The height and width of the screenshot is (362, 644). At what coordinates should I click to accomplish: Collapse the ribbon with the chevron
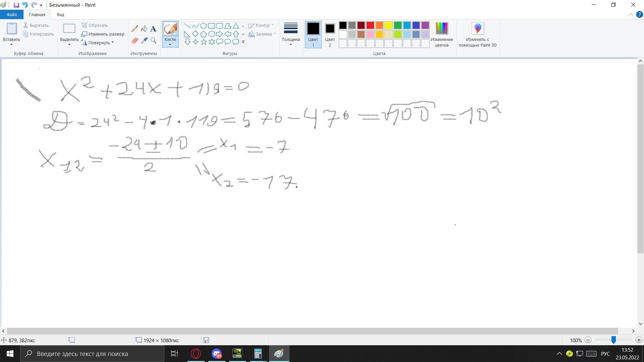tap(631, 14)
